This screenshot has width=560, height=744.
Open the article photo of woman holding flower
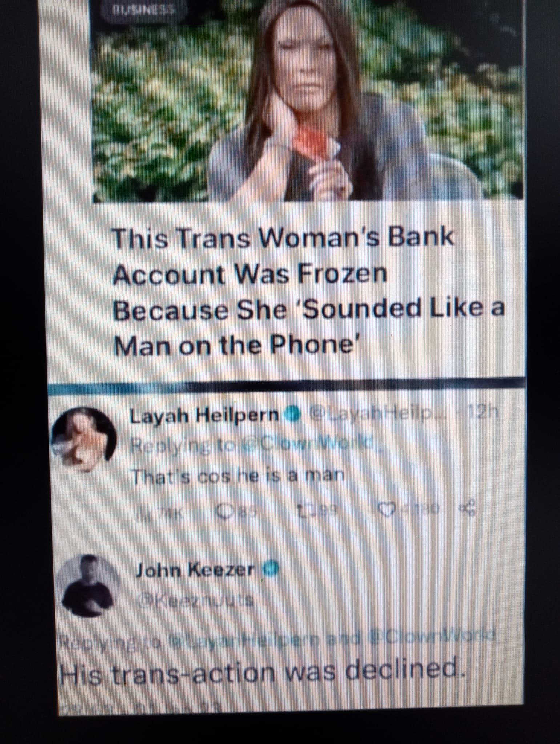coord(308,101)
